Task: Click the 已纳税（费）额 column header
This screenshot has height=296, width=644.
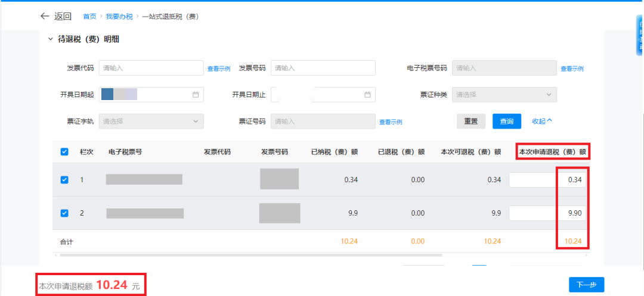Action: point(335,152)
